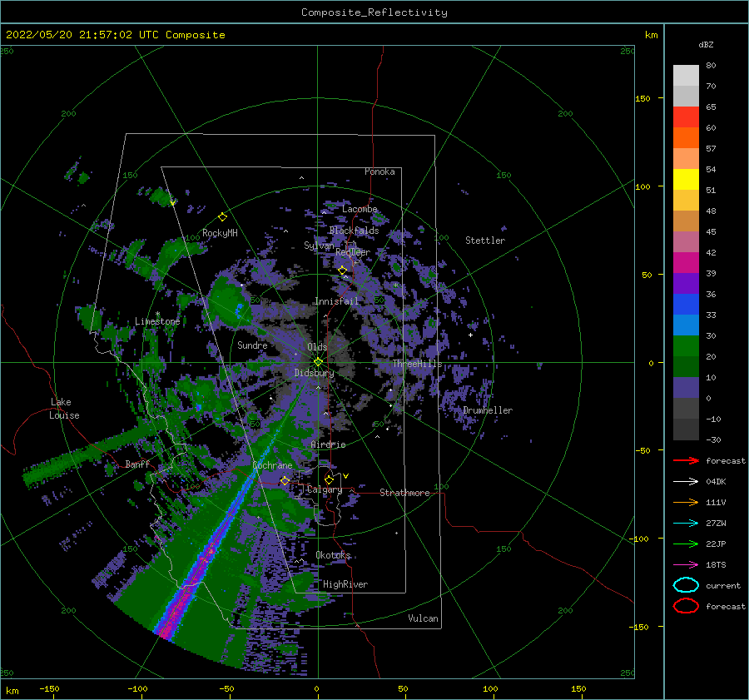This screenshot has width=749, height=700.
Task: Pick the yellow 51-54 dBZ color swatch
Action: (x=686, y=180)
